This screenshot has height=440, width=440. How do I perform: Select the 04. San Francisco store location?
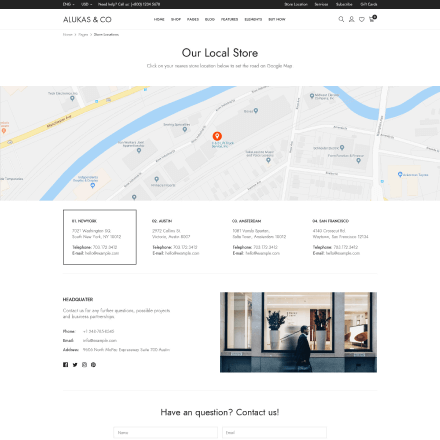340,237
